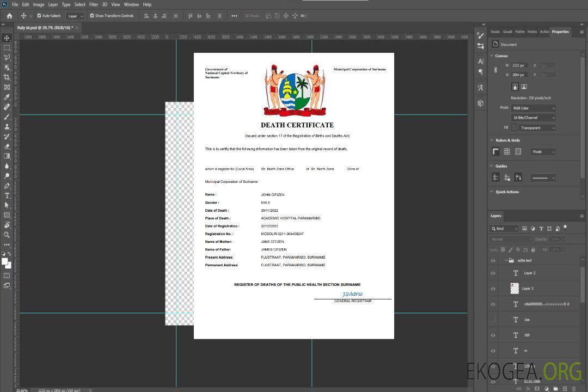The height and width of the screenshot is (392, 588).
Task: Select the Rectangle shape tool
Action: click(x=7, y=215)
